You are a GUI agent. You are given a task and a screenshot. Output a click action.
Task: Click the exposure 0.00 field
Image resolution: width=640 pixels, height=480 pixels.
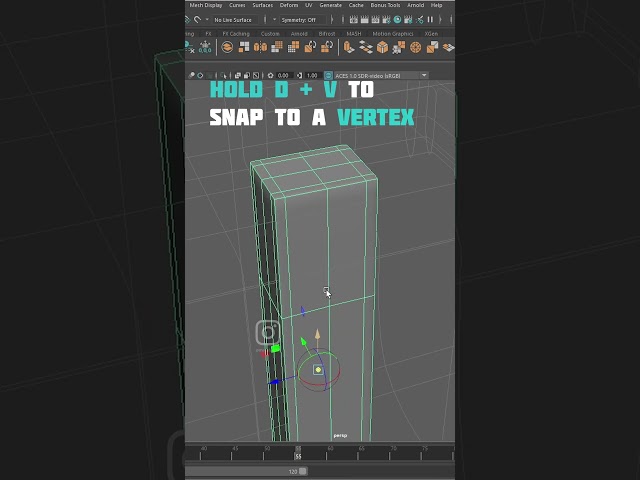point(284,76)
